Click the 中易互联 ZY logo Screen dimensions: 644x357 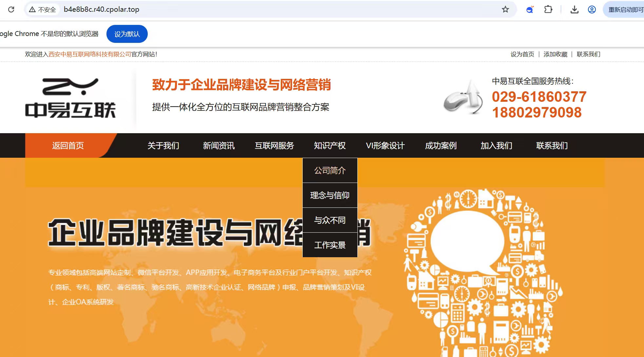[x=70, y=98]
